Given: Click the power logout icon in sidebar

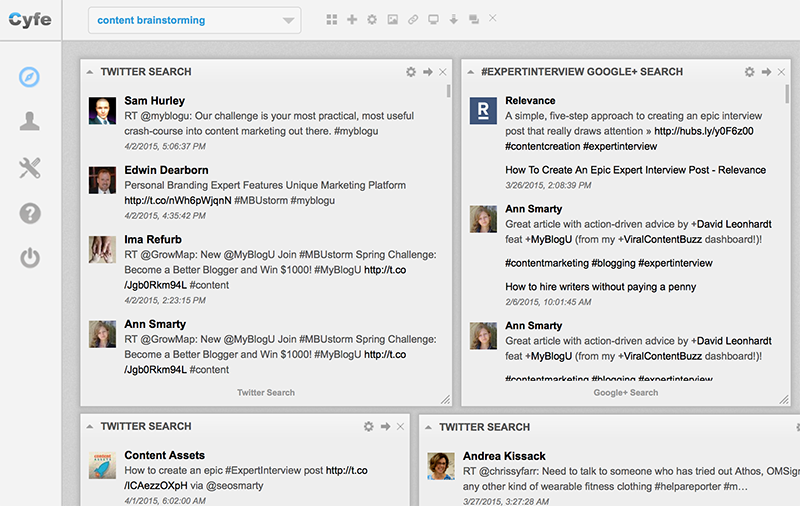Looking at the screenshot, I should 30,258.
